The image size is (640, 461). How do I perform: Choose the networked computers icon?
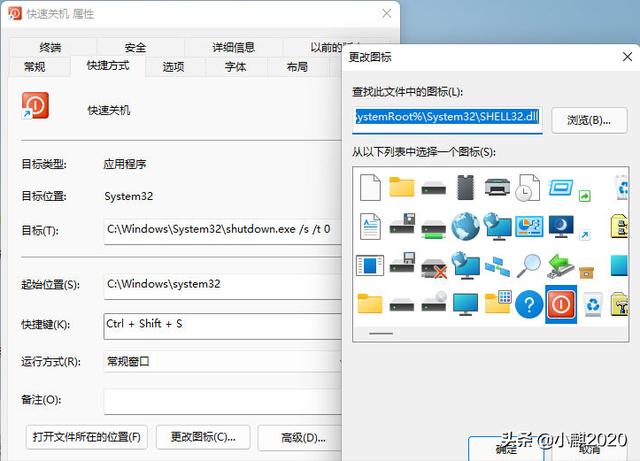[497, 265]
